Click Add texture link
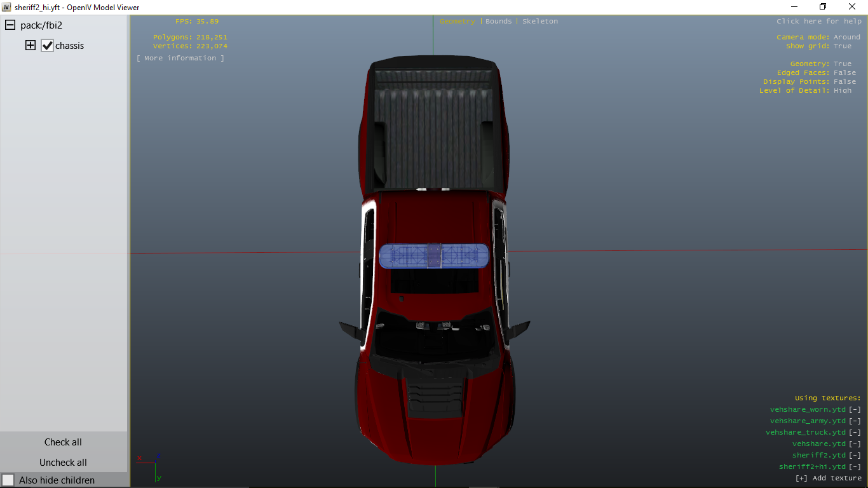 click(828, 478)
